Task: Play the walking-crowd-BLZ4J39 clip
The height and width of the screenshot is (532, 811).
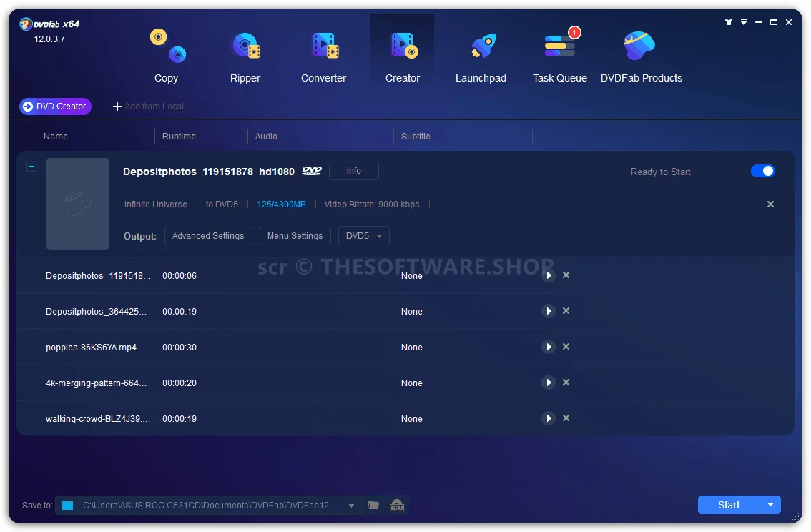Action: click(x=549, y=418)
